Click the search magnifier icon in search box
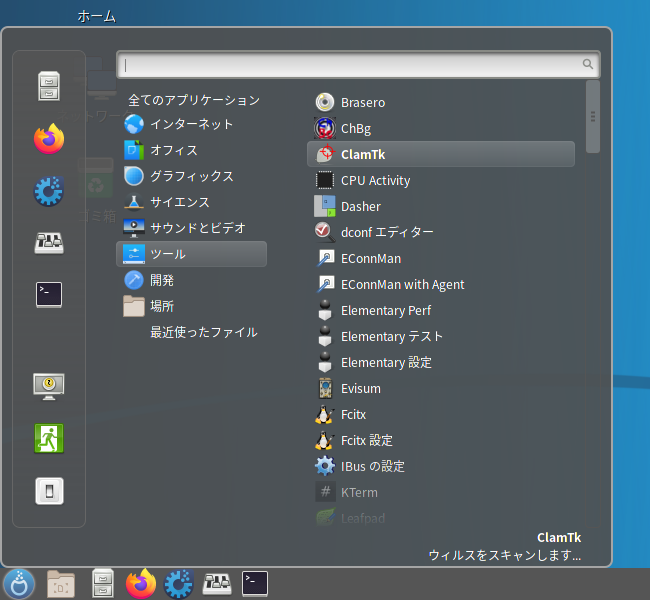Screen dimensions: 650x600 point(588,64)
